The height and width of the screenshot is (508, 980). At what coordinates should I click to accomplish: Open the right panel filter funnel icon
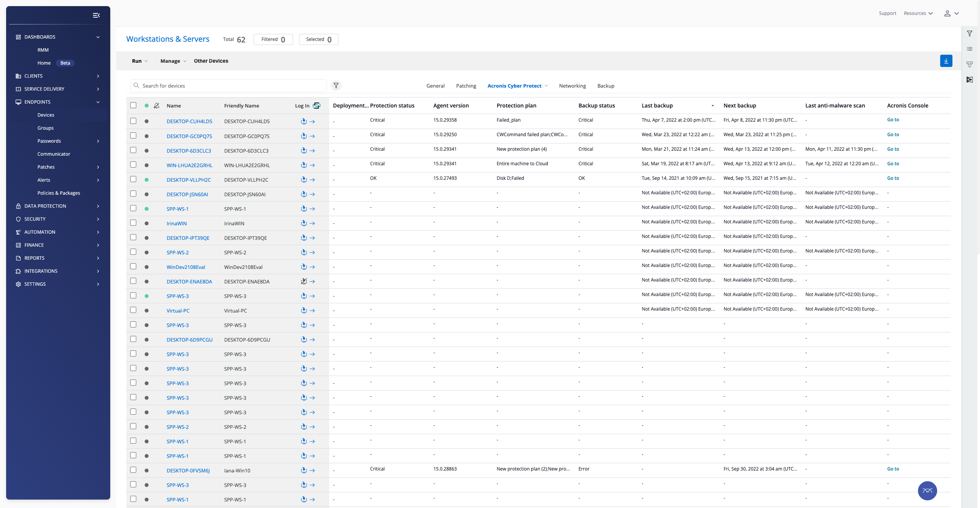[969, 34]
